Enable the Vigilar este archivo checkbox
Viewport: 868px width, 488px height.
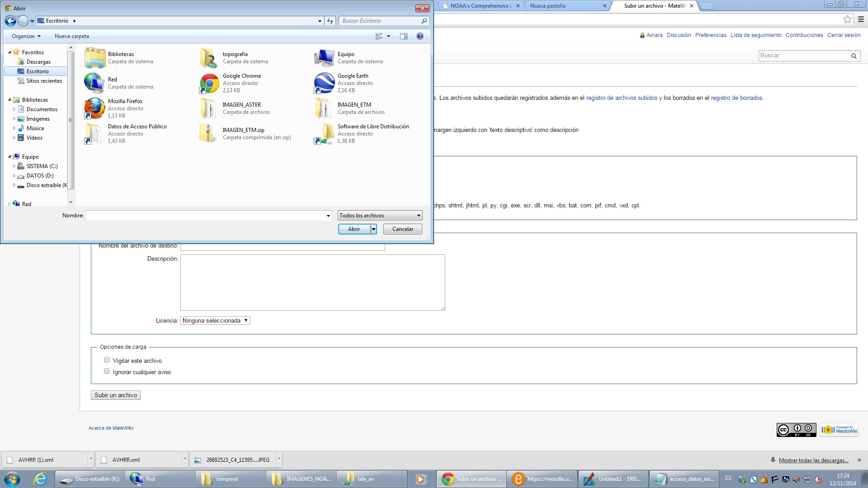pos(107,360)
